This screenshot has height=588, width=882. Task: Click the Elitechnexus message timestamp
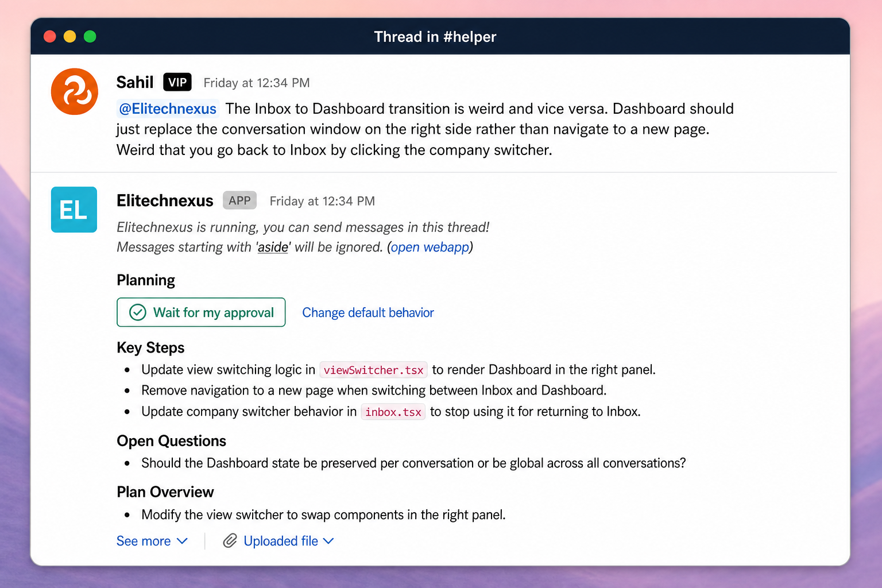[x=322, y=201]
